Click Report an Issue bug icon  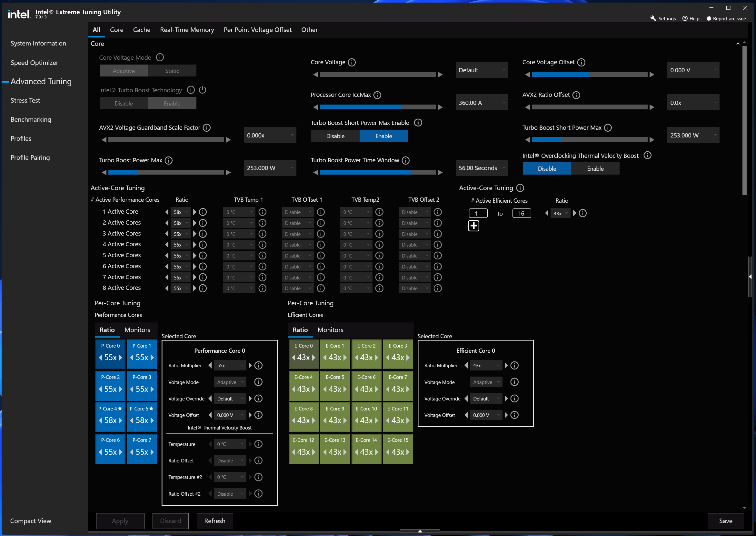[709, 18]
